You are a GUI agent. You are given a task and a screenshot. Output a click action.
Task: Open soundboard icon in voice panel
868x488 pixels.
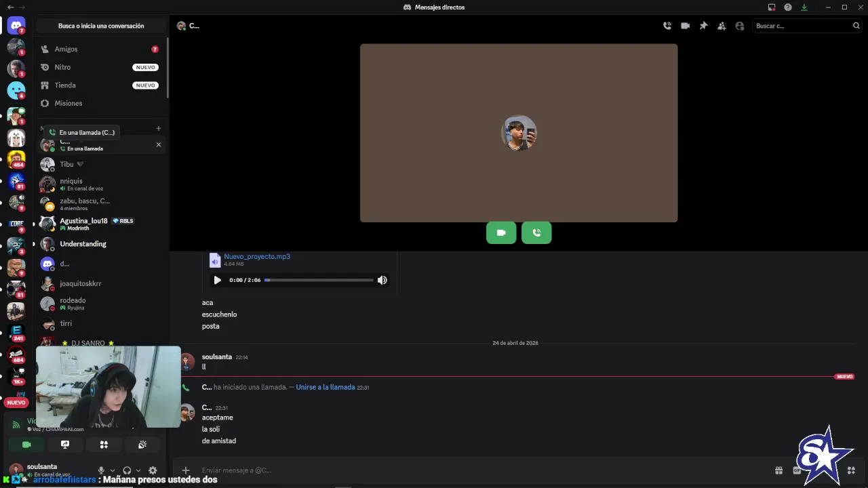click(142, 445)
